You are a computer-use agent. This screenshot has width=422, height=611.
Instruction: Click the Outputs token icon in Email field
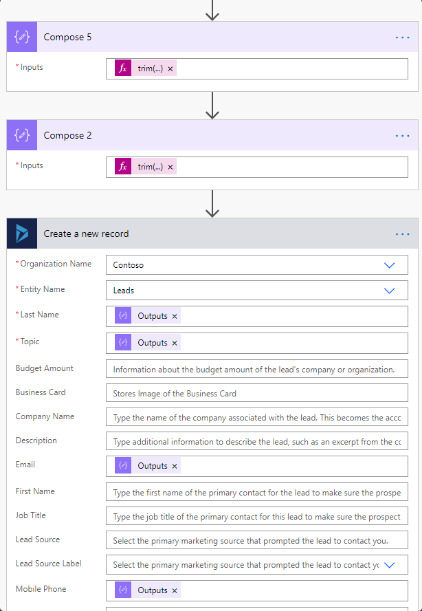pyautogui.click(x=123, y=466)
